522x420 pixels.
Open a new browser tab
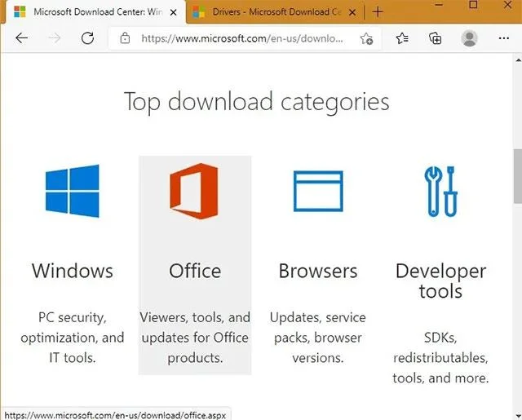pos(378,12)
